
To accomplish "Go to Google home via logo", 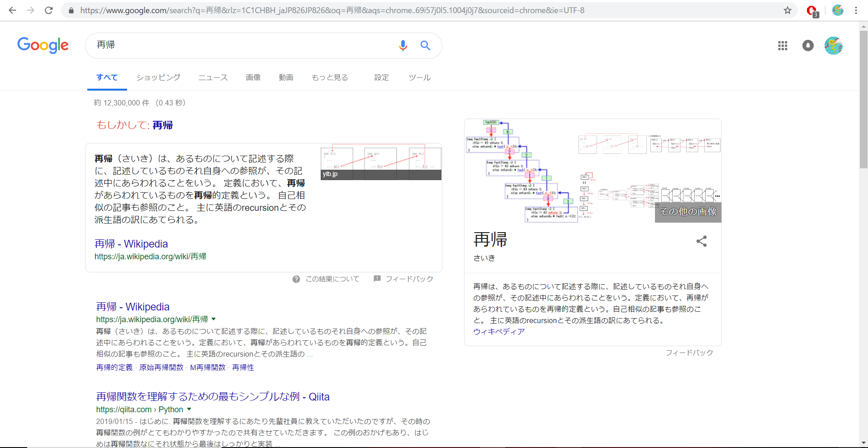I will 43,45.
